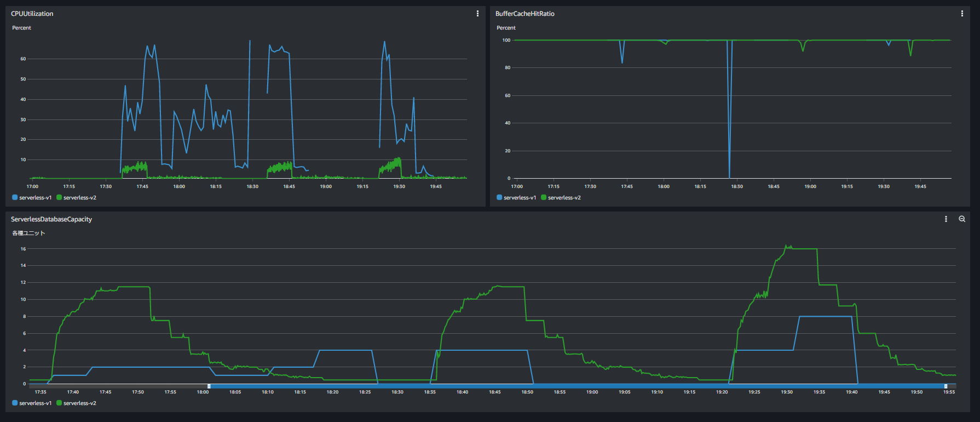Toggle serverless-v2 label in ServerlessDatabaseCapacity legend

[79, 403]
